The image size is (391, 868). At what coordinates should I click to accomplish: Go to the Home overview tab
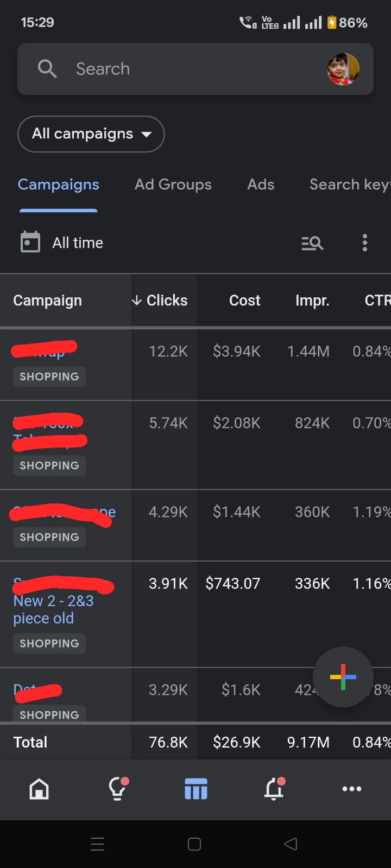pos(39,789)
